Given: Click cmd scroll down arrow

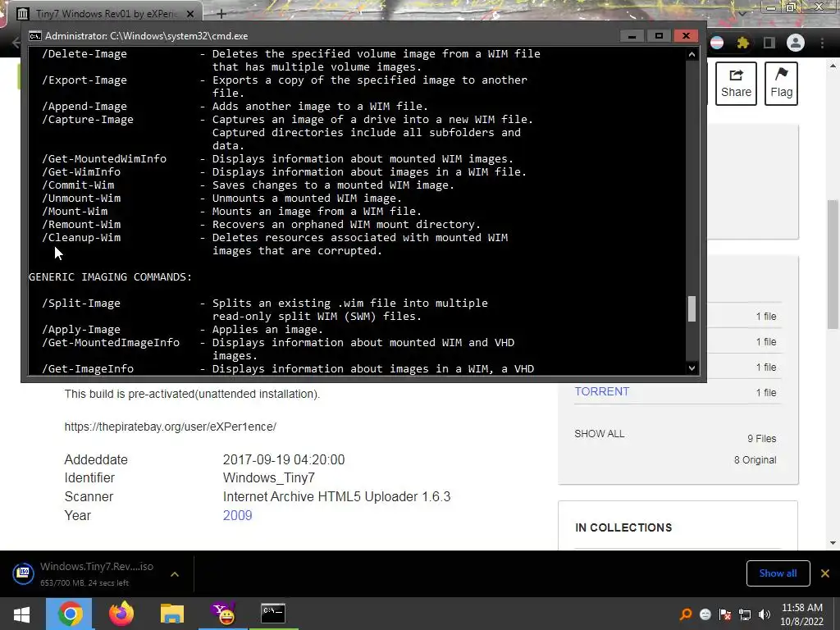Looking at the screenshot, I should [x=692, y=368].
